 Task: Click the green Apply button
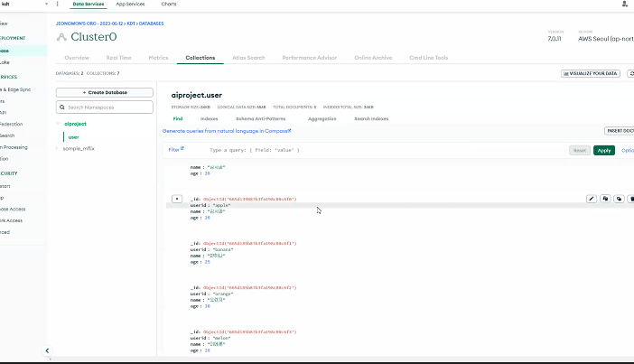604,151
